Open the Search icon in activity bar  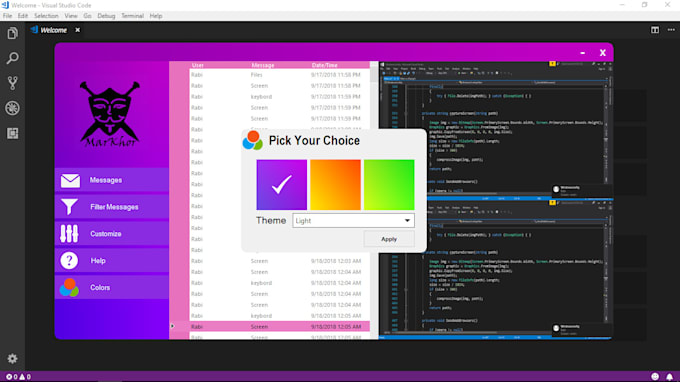coord(13,58)
